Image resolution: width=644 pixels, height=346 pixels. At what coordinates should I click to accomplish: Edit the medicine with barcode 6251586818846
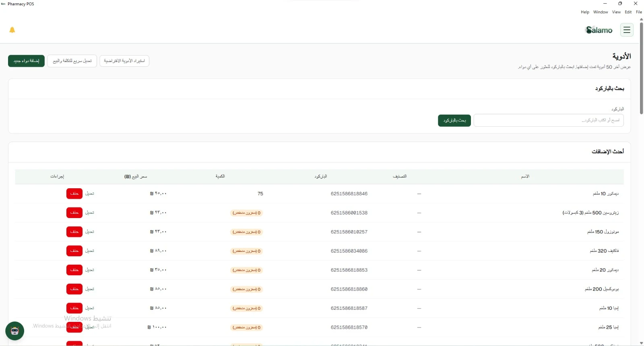[x=90, y=194]
